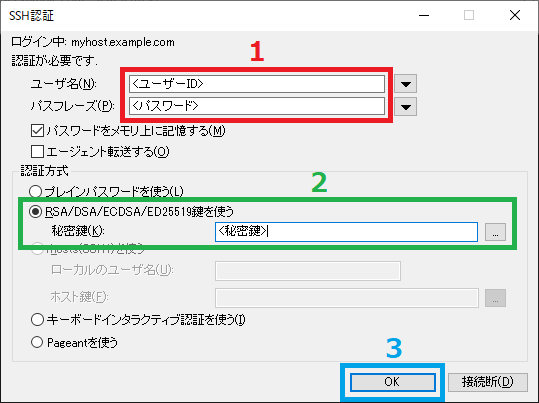
Task: Enable エージェント転送する checkbox
Action: click(37, 151)
